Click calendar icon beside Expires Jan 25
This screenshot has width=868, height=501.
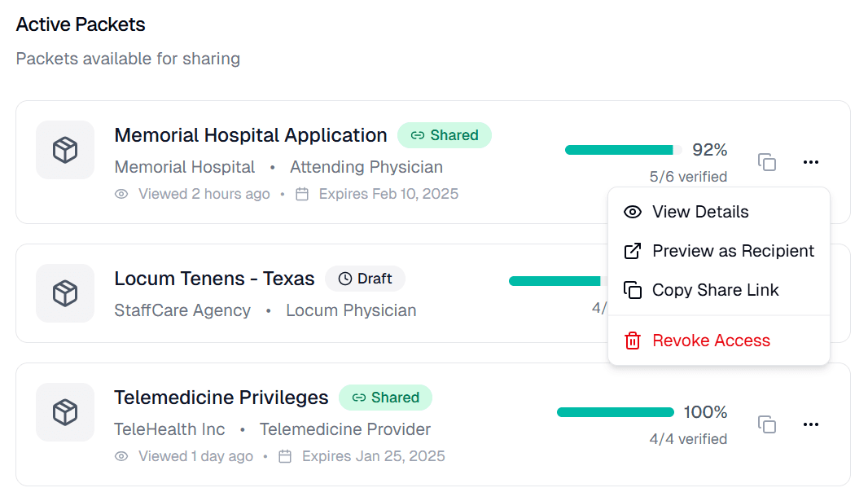coord(285,456)
